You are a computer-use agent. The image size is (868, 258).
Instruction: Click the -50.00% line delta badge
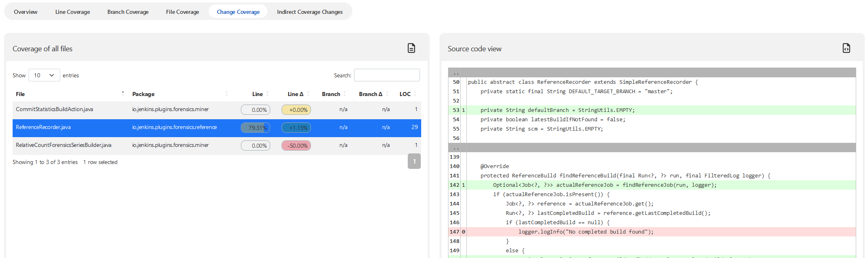tap(296, 146)
